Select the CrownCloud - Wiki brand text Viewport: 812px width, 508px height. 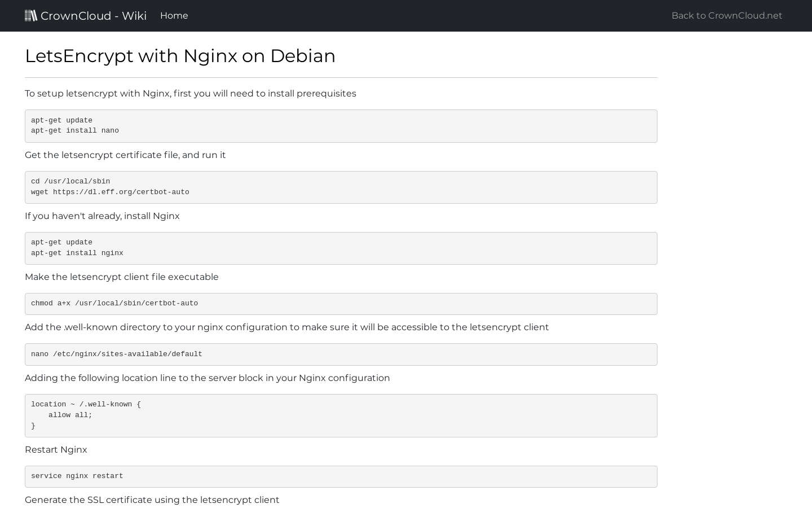point(93,16)
